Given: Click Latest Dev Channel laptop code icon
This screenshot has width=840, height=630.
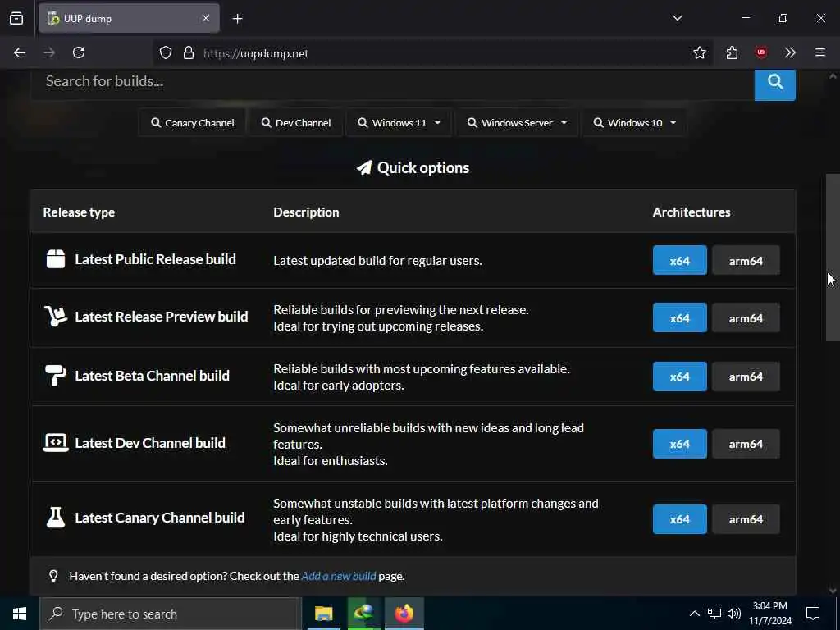Looking at the screenshot, I should pyautogui.click(x=56, y=443).
